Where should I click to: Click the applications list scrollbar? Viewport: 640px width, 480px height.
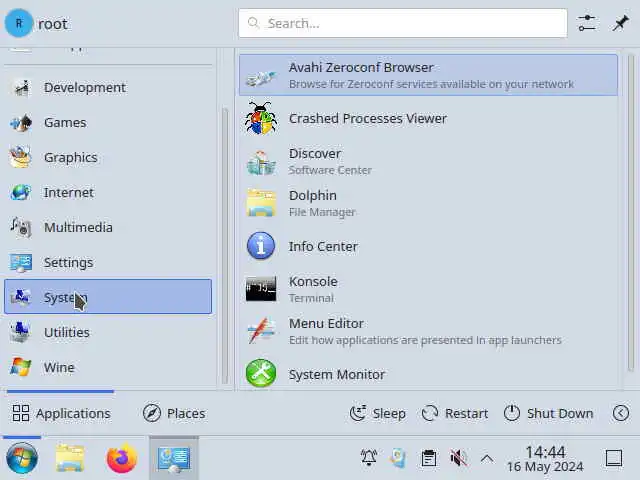coord(631,213)
